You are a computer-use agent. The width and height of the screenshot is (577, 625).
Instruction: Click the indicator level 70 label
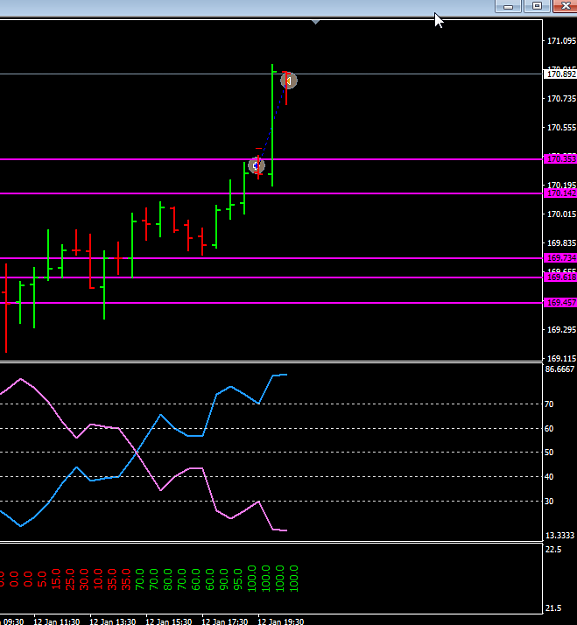549,404
